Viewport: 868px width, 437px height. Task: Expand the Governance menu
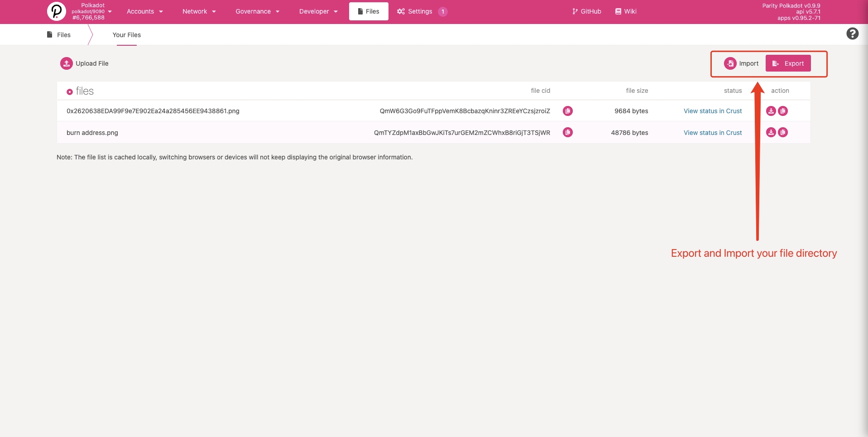point(257,11)
